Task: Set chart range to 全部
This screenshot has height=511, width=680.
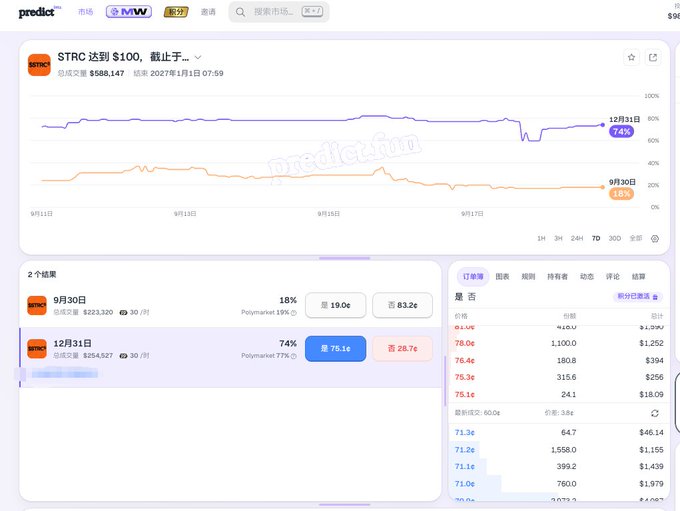Action: pos(636,238)
